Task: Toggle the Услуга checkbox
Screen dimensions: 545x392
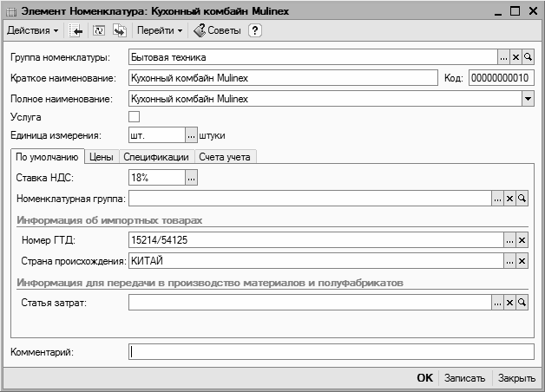Action: tap(134, 116)
